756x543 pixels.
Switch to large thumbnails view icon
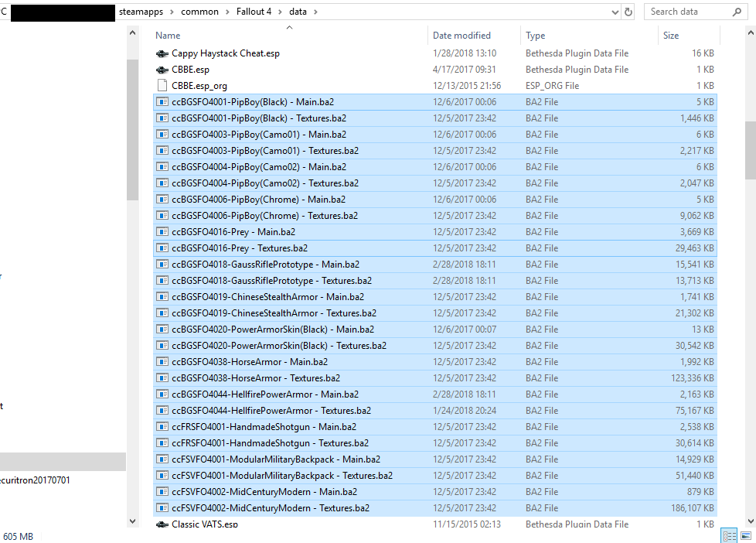[x=746, y=536]
